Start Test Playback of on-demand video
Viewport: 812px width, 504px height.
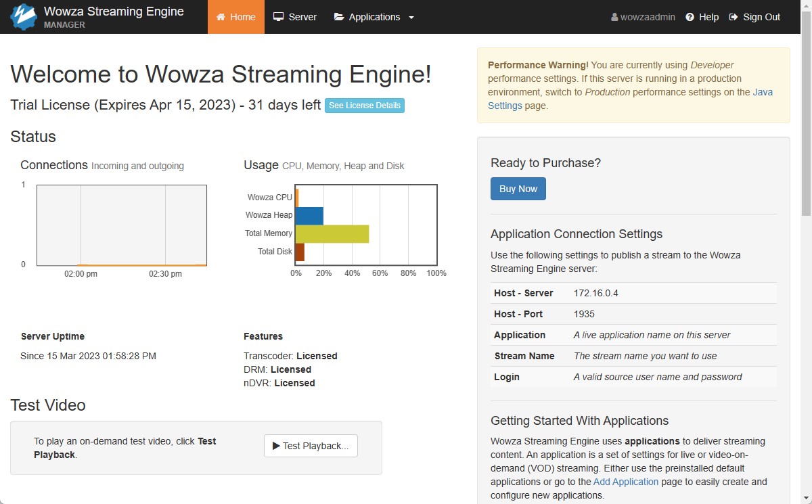click(x=311, y=445)
